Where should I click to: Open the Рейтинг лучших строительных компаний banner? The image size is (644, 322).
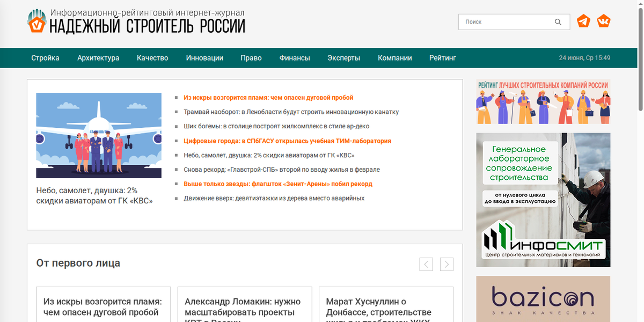pyautogui.click(x=543, y=102)
